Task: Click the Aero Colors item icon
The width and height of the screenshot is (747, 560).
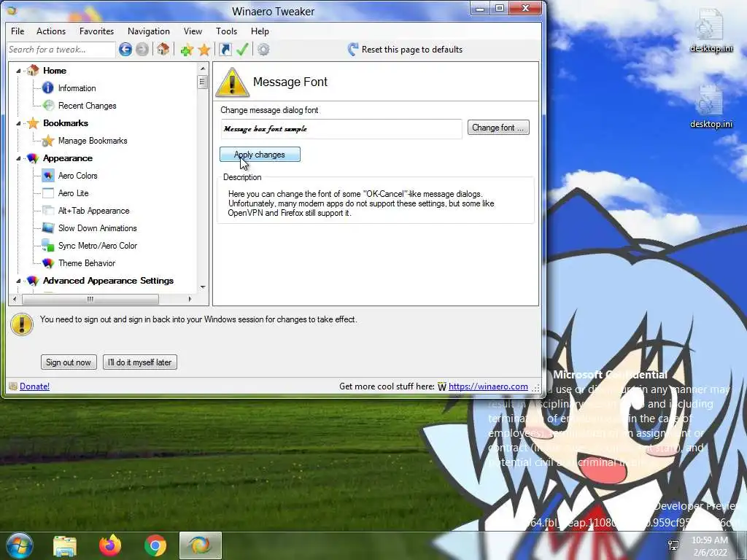Action: point(48,175)
